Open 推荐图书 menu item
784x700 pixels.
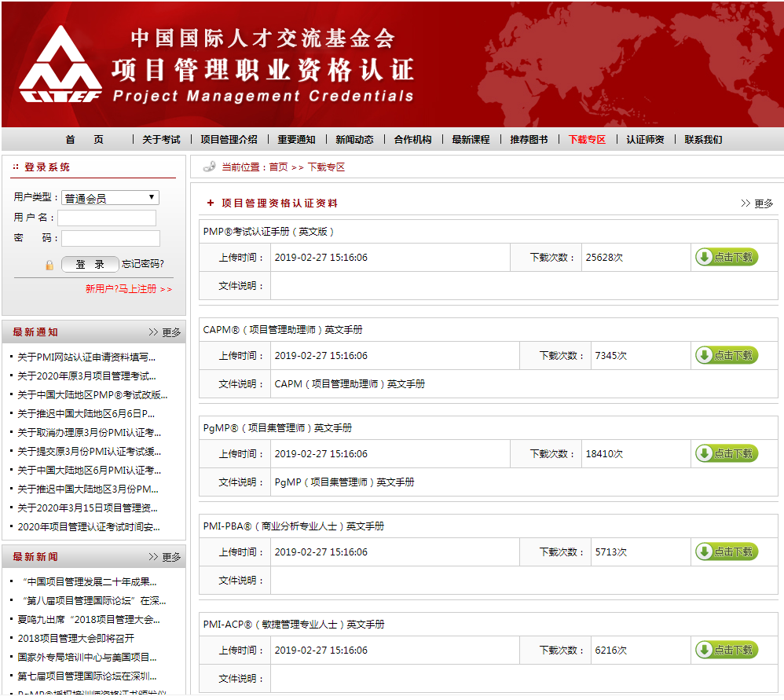[x=529, y=140]
